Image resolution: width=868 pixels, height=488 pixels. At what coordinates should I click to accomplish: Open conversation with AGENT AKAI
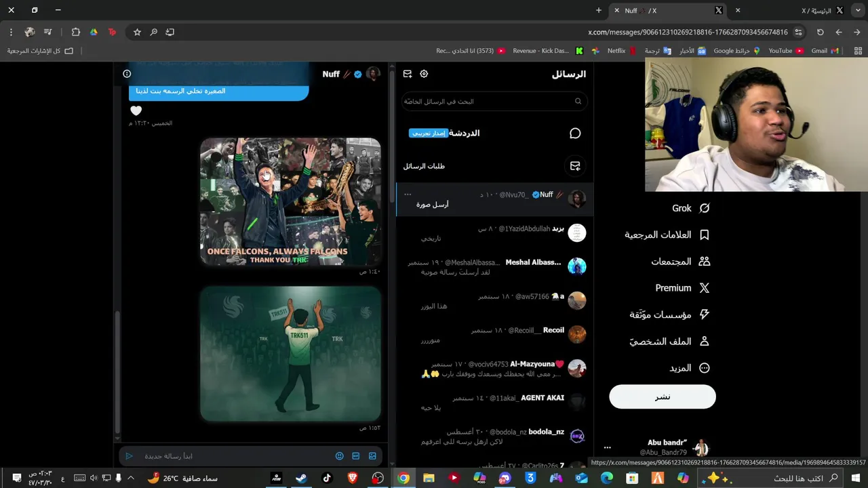(494, 403)
